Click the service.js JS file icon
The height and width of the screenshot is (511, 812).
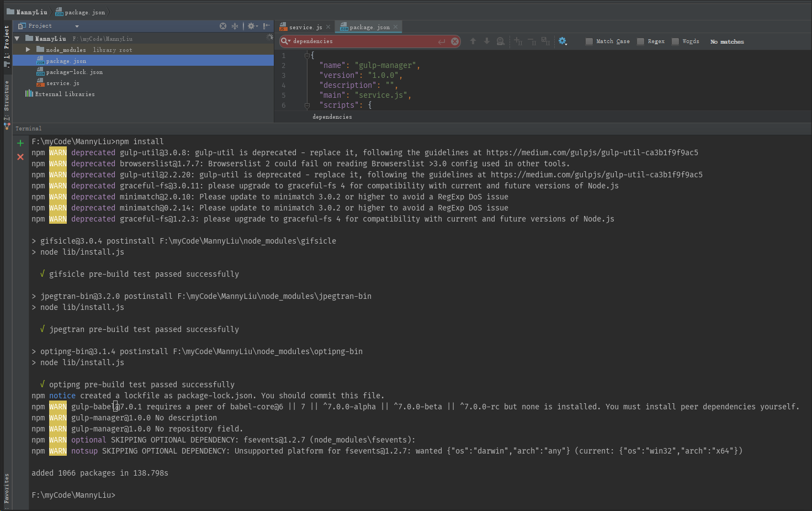click(x=40, y=83)
